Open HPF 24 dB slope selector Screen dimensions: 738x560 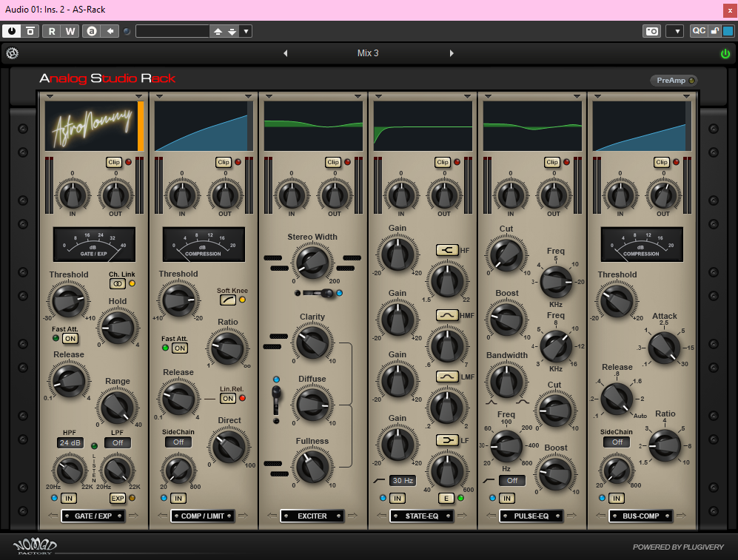pyautogui.click(x=70, y=442)
